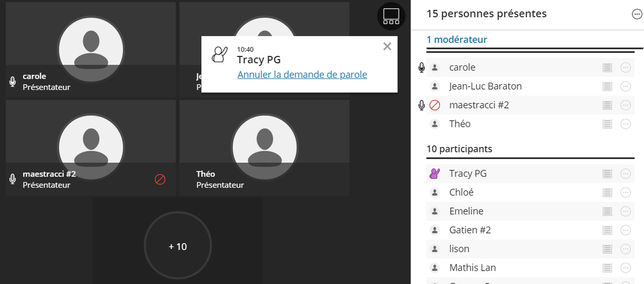Open Gatien #2 chat icon
Image resolution: width=644 pixels, height=284 pixels.
607,230
